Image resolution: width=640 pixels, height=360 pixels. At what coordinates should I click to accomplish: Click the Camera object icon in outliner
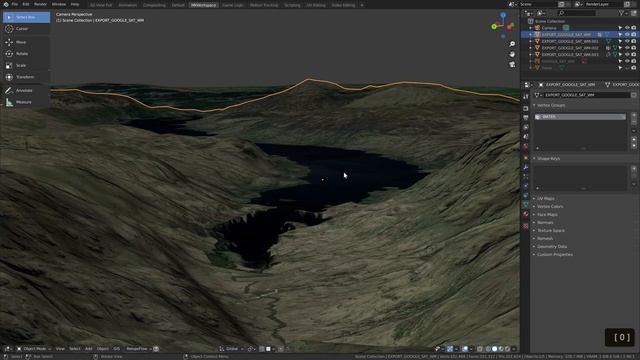pos(537,28)
